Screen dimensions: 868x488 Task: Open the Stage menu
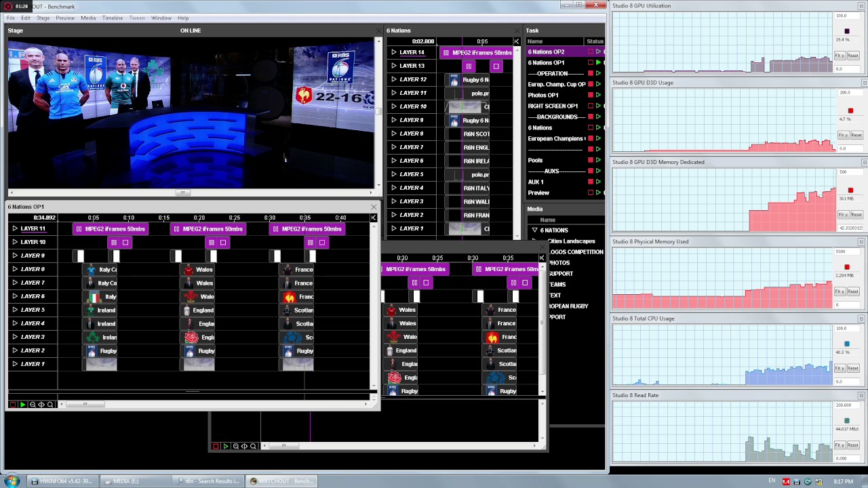point(43,18)
